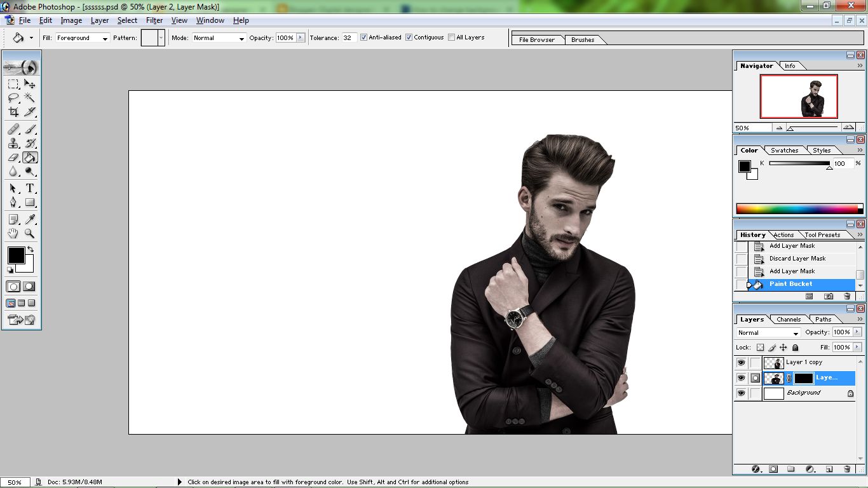The width and height of the screenshot is (868, 488).
Task: Click the layer mask thumbnail of Layer 2
Action: (803, 378)
